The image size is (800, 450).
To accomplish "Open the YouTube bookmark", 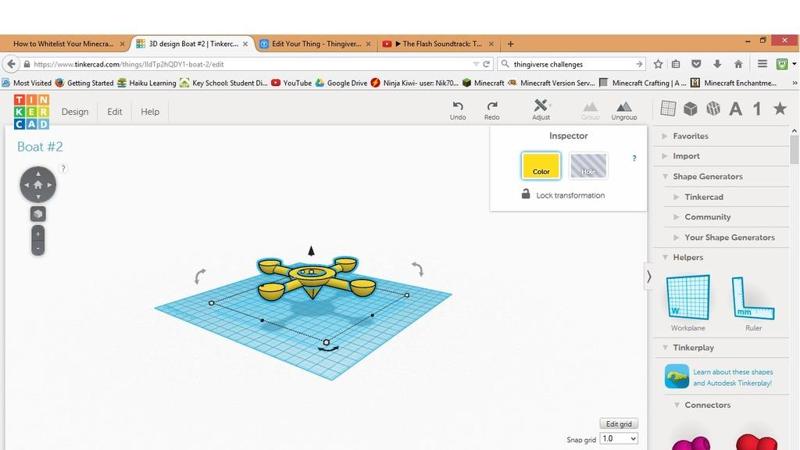I will tap(291, 83).
